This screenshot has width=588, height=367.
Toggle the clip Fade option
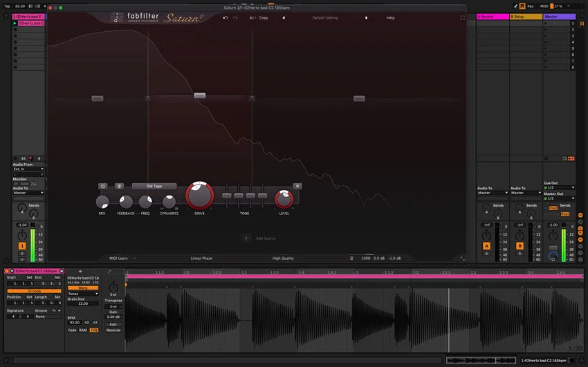point(72,330)
